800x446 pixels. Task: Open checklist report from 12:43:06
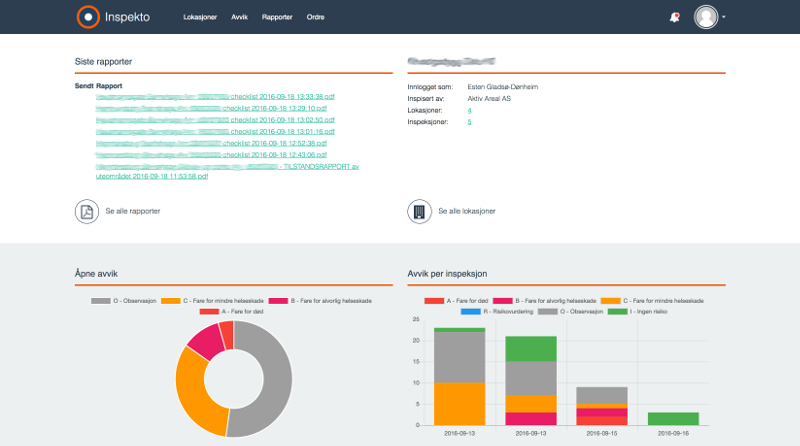pos(211,155)
